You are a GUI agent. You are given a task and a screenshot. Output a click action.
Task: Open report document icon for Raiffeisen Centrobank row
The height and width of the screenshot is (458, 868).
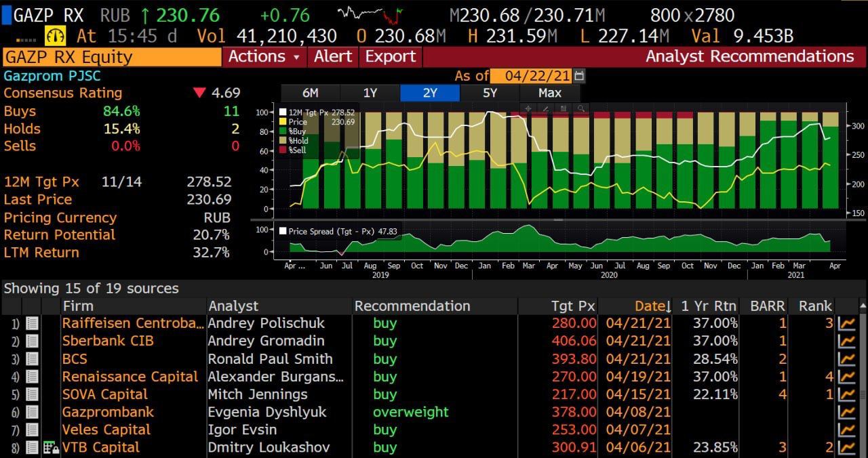tap(32, 324)
